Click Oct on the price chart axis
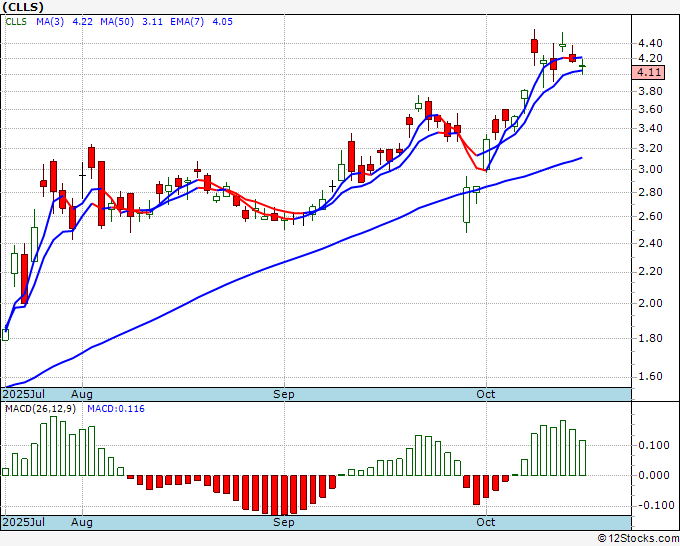The image size is (680, 546). [485, 394]
